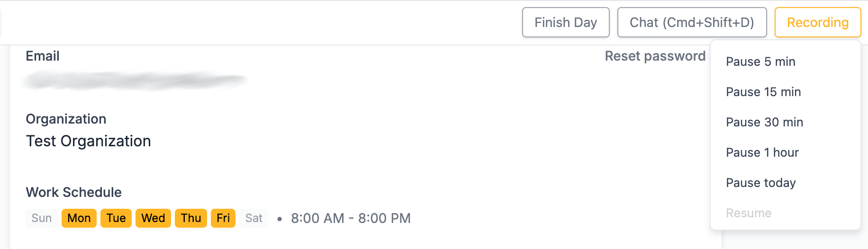868x249 pixels.
Task: Click the Finish Day button
Action: click(x=566, y=22)
